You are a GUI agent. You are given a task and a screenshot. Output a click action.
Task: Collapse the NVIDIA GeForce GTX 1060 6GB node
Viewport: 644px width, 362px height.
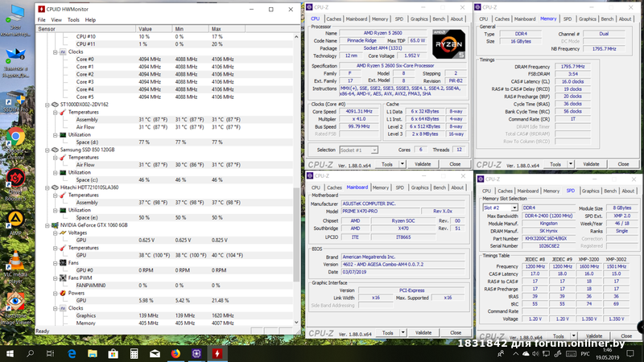[47, 225]
